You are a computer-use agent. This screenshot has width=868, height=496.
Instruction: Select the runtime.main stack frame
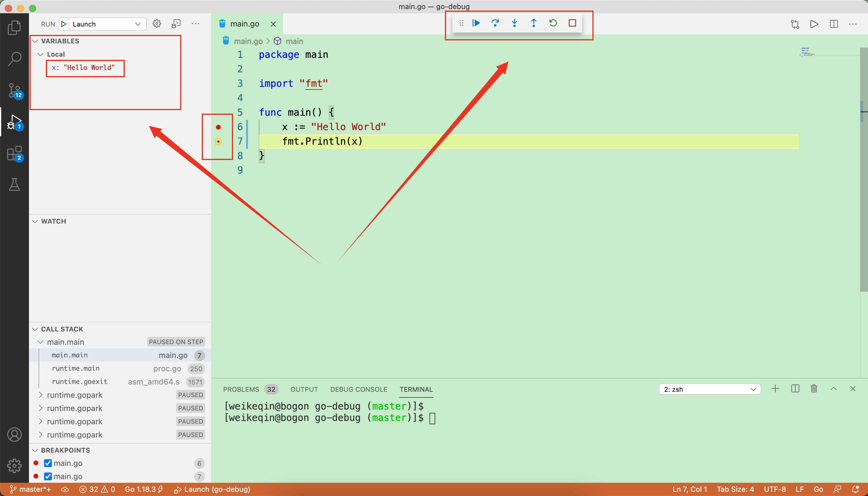pyautogui.click(x=120, y=368)
